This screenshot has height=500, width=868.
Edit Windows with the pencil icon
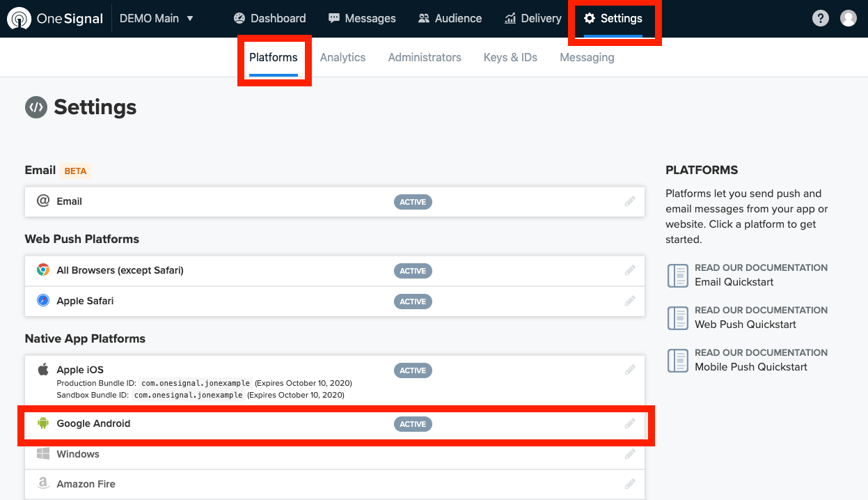coord(630,454)
